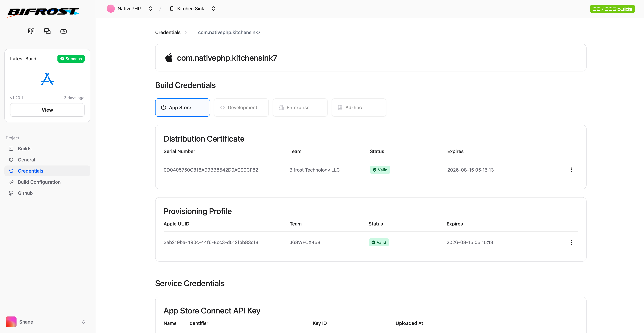Open the Provisioning Profile kebab menu
The height and width of the screenshot is (333, 644).
coord(571,242)
